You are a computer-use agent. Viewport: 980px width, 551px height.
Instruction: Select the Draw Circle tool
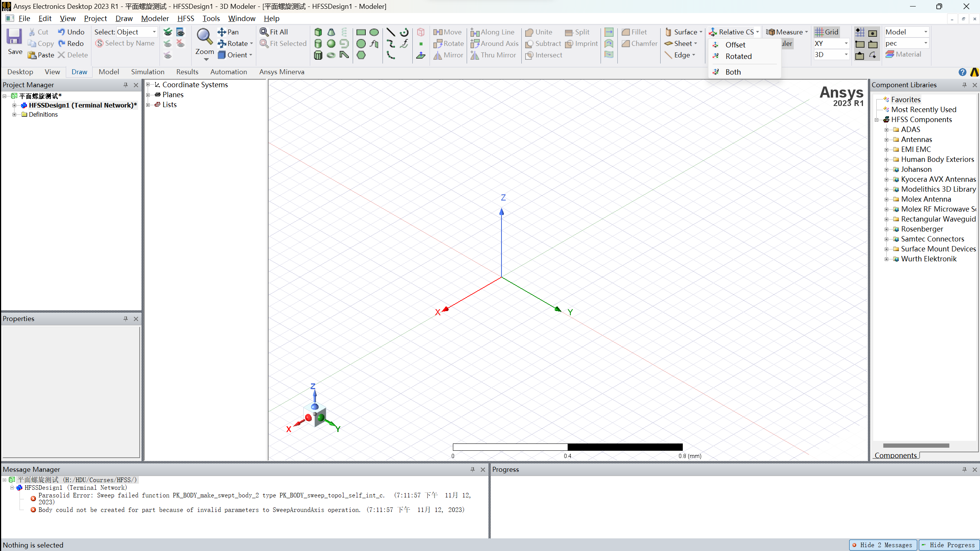361,44
